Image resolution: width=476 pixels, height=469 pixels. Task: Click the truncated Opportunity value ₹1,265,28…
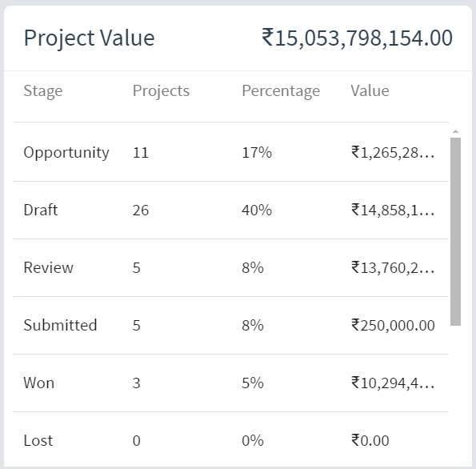(x=393, y=152)
